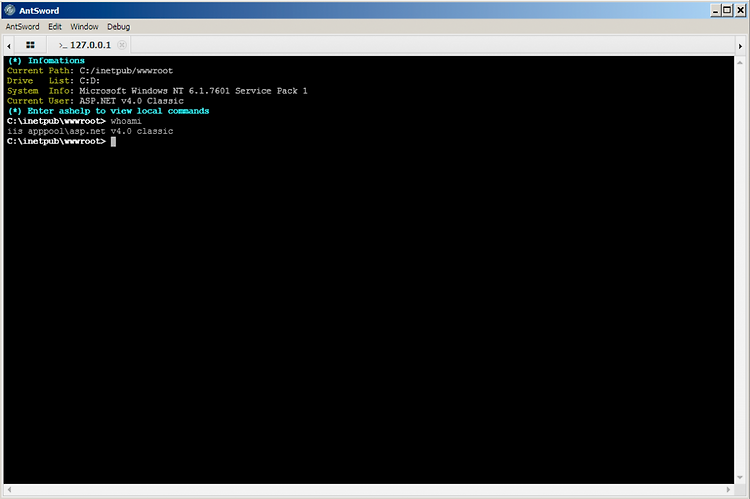Close the AntSword window
The height and width of the screenshot is (499, 750).
(x=740, y=10)
